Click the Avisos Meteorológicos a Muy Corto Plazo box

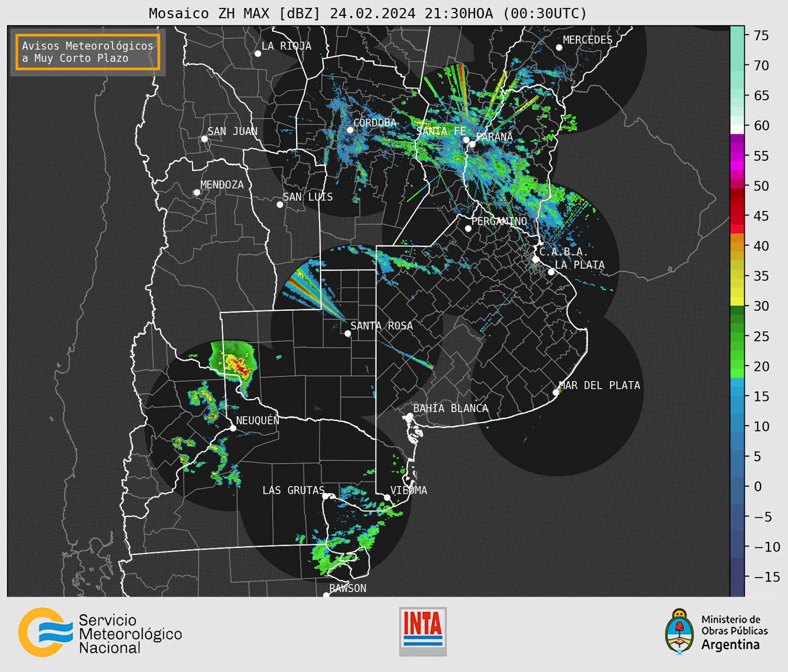(88, 52)
